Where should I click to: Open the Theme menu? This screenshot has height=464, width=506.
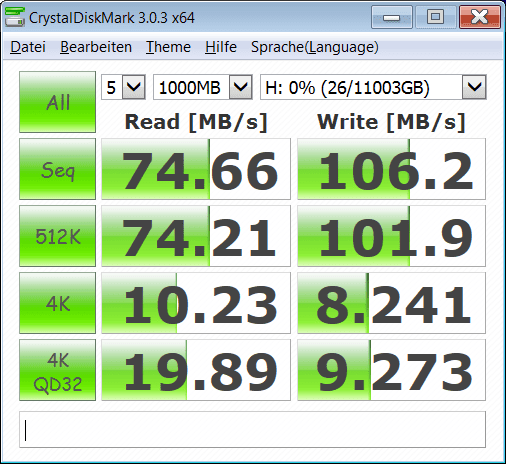pyautogui.click(x=168, y=47)
